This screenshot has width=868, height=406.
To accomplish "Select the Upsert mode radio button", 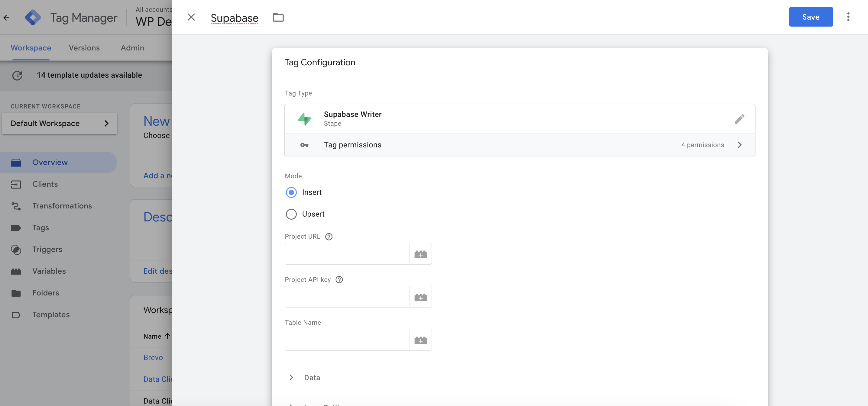I will point(291,214).
